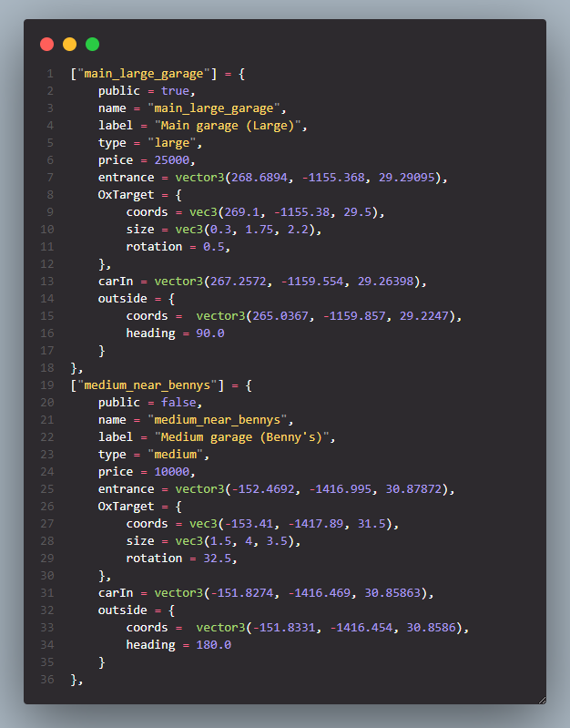
Task: Click the value -1159.857 on line 15
Action: point(353,316)
